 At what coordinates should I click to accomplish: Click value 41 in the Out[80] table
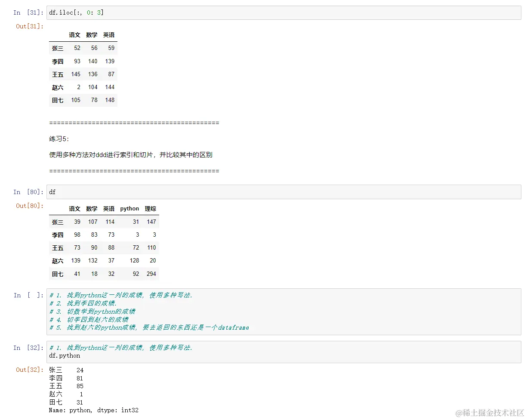(x=77, y=274)
